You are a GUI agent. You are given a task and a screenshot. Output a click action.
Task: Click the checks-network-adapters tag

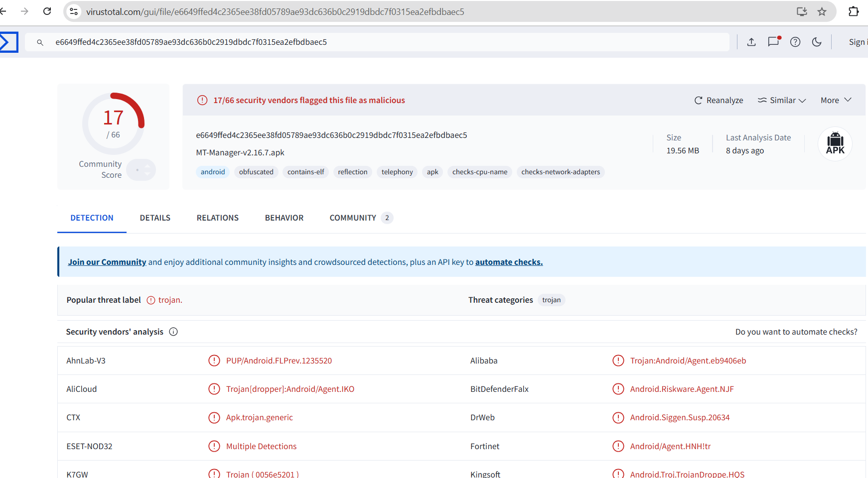pos(561,172)
